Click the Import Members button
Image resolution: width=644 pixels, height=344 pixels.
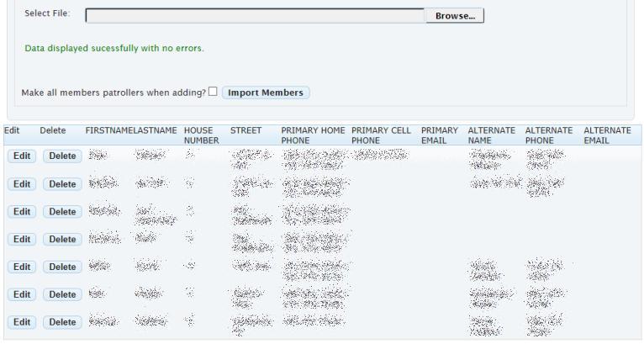point(266,92)
